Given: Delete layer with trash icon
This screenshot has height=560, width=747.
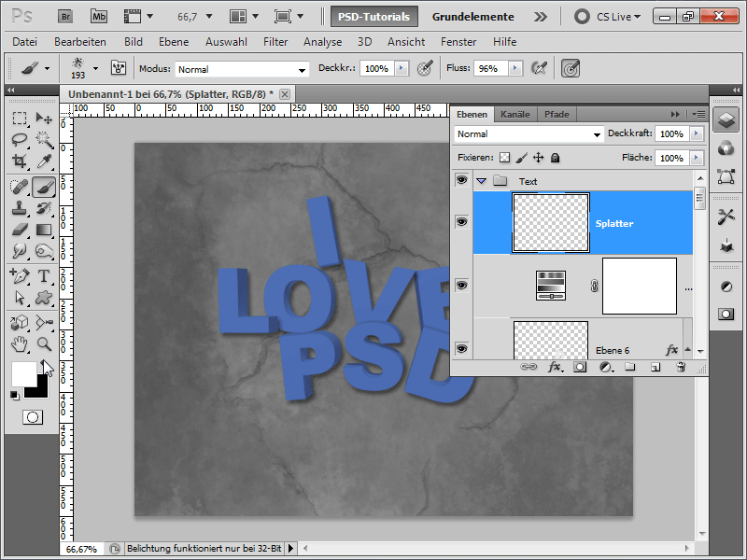Looking at the screenshot, I should click(x=681, y=367).
